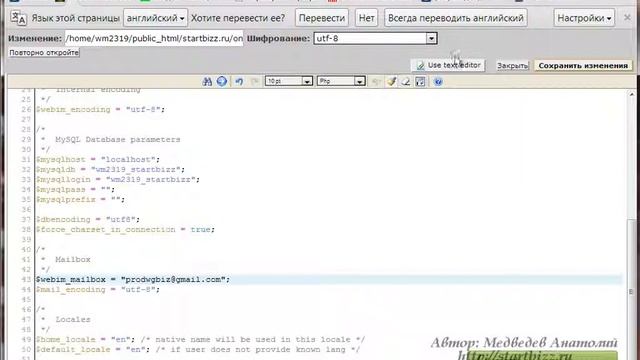The height and width of the screenshot is (360, 640).
Task: Click the $dbencoding = "utf8" line
Action: coord(88,220)
